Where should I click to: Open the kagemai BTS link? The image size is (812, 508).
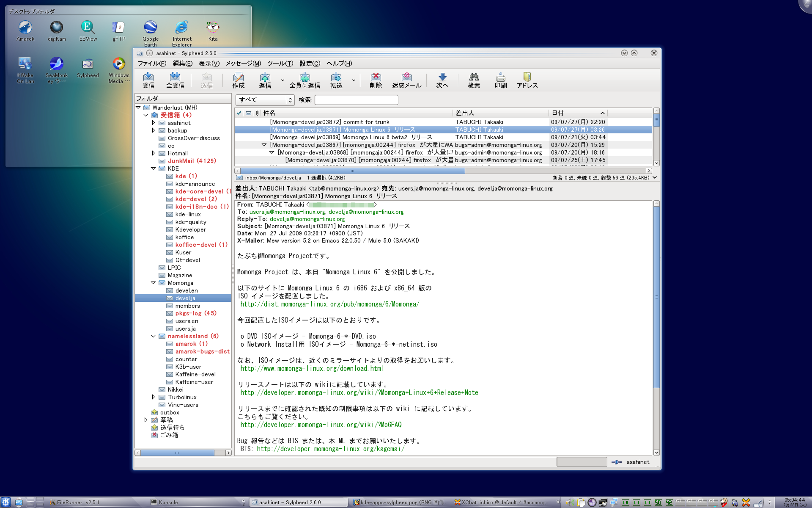point(331,449)
